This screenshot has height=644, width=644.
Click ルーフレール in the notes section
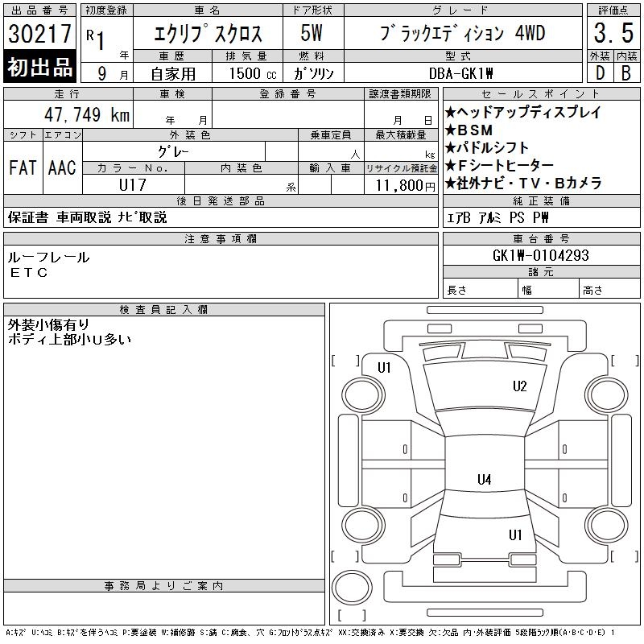click(x=48, y=258)
